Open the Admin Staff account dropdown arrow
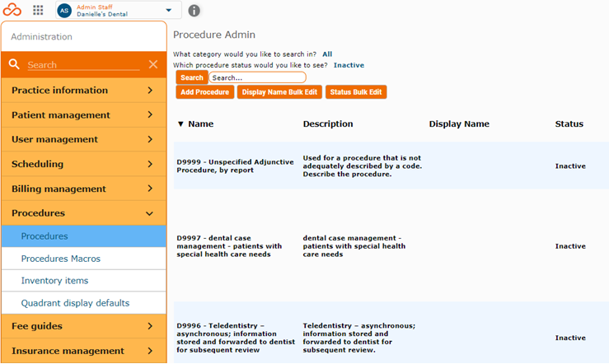 pos(169,10)
